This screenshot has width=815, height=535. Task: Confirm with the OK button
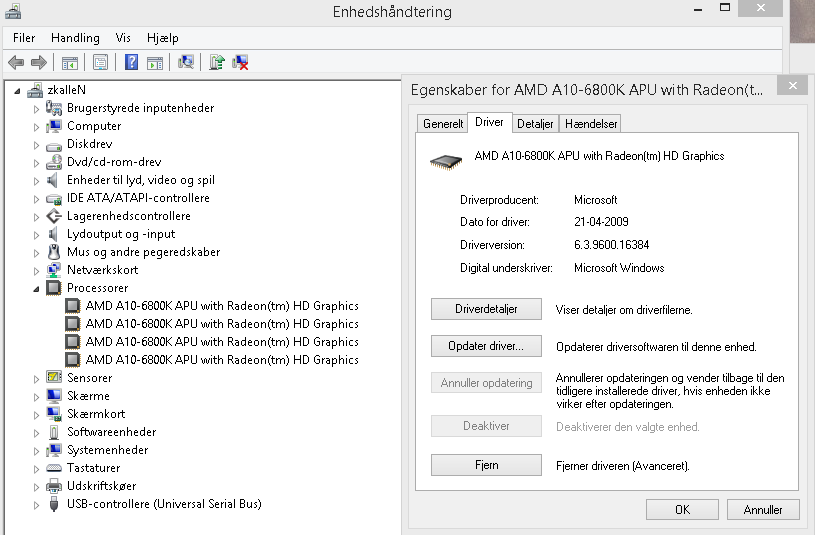pyautogui.click(x=682, y=510)
